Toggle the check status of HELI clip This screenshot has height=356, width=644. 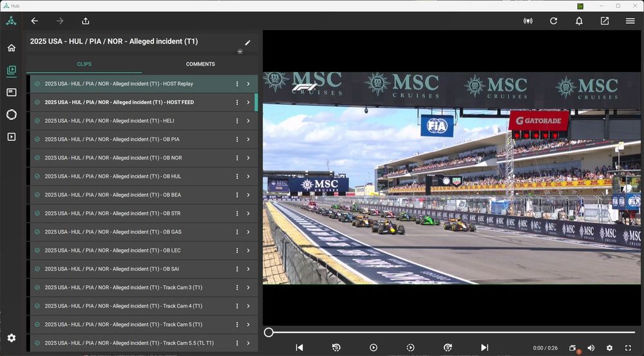(x=37, y=121)
